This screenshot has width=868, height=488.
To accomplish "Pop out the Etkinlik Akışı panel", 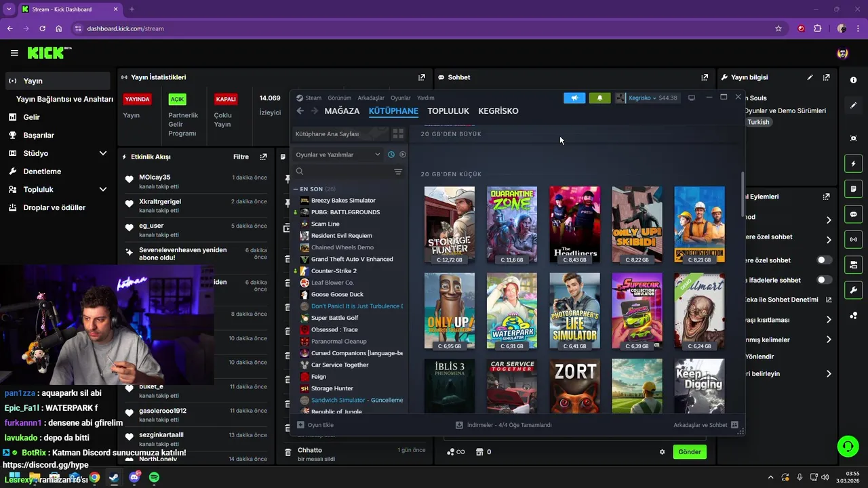I will point(264,157).
